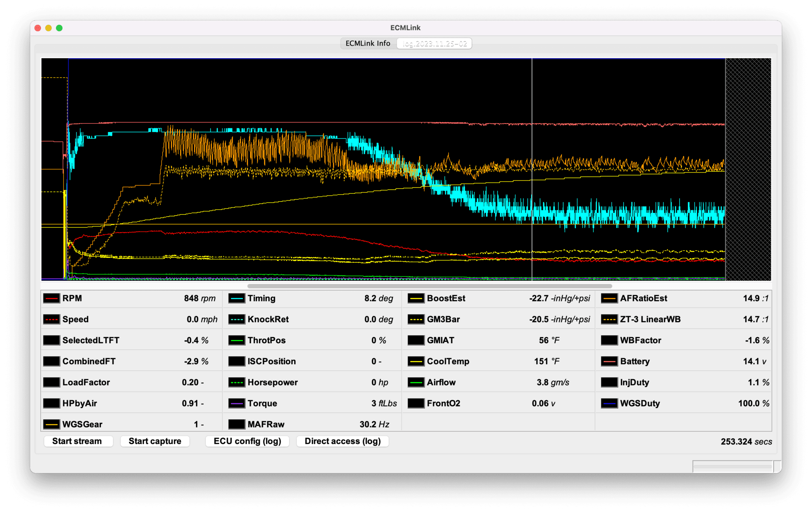The width and height of the screenshot is (812, 513).
Task: Click the Start capture button
Action: click(x=155, y=441)
